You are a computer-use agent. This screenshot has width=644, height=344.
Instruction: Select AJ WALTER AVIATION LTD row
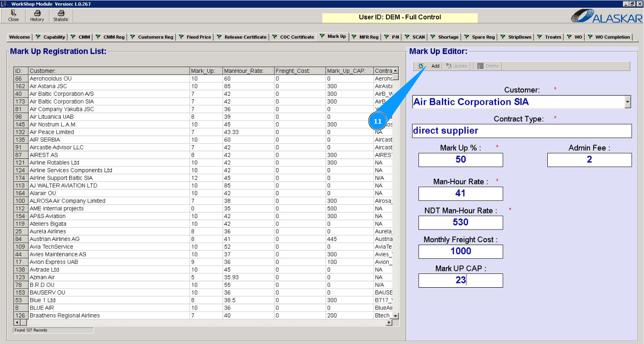(203, 186)
